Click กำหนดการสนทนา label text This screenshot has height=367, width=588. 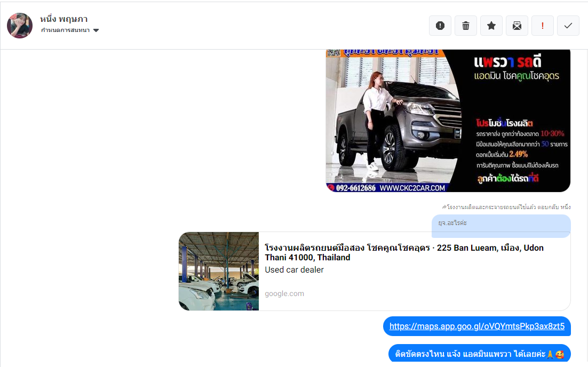pyautogui.click(x=65, y=30)
